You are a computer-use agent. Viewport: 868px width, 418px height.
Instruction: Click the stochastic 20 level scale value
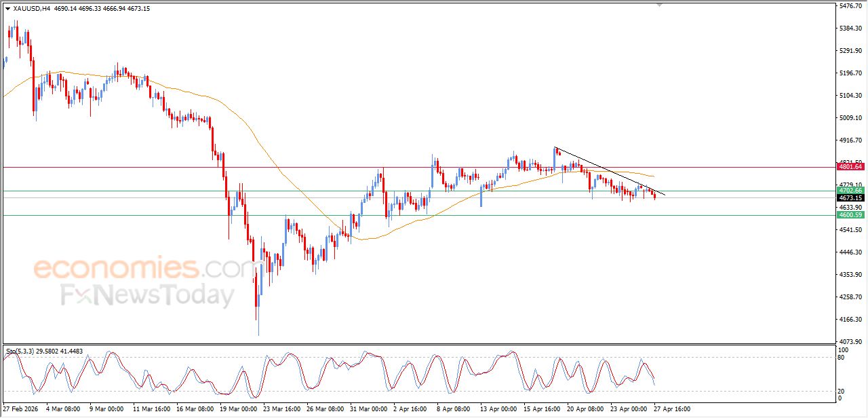pyautogui.click(x=842, y=391)
